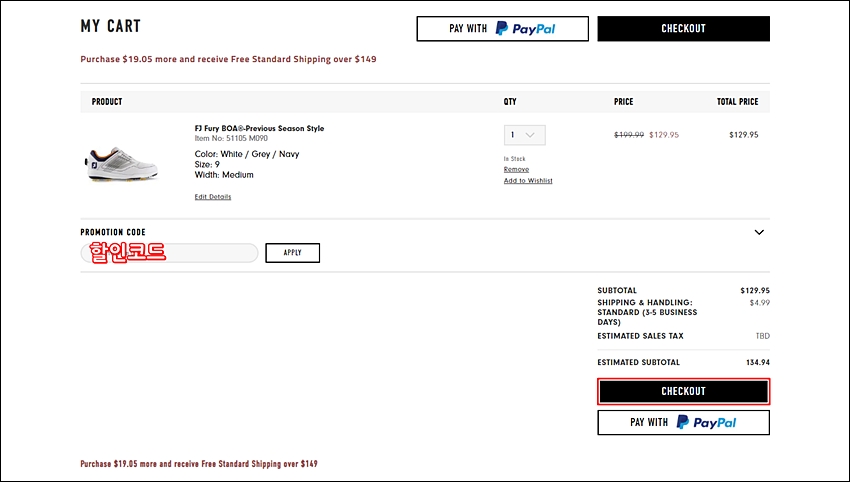Click the Width: Medium text
The width and height of the screenshot is (850, 482).
[x=224, y=175]
